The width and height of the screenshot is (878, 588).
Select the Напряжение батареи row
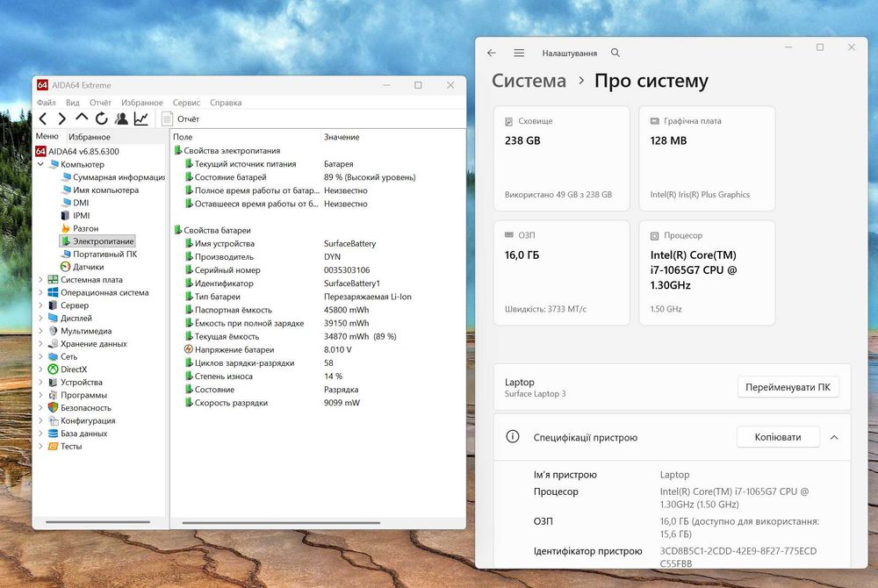pyautogui.click(x=318, y=349)
